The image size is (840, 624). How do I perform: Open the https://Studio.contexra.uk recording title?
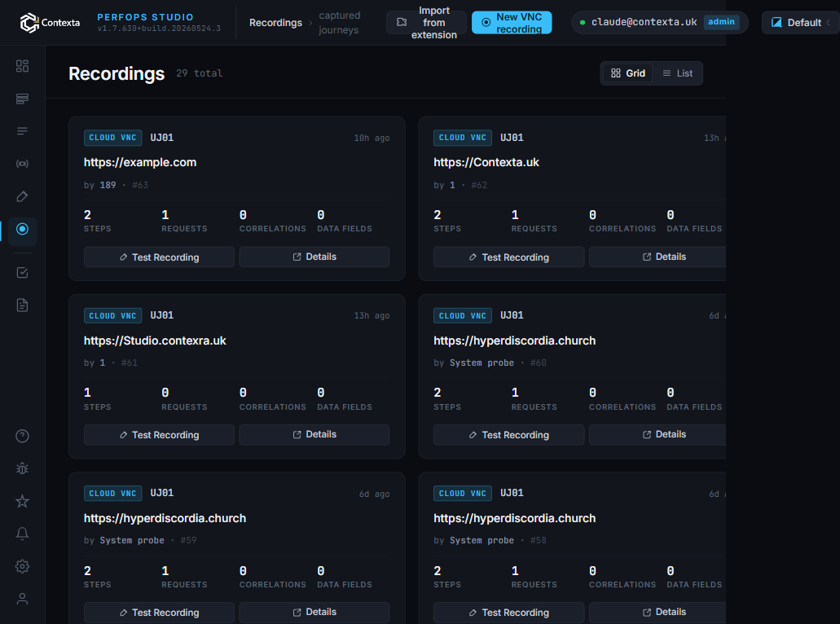coord(155,341)
